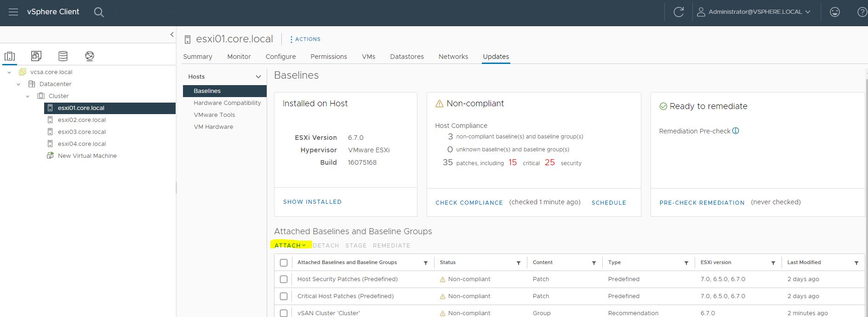Click the esxi04.core.local host icon
The height and width of the screenshot is (317, 868).
(50, 144)
